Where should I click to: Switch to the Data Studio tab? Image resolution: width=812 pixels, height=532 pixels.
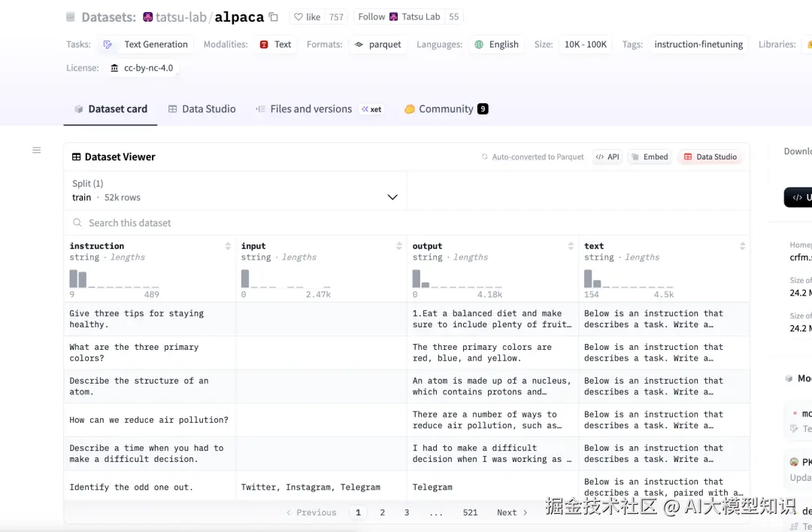pyautogui.click(x=202, y=109)
